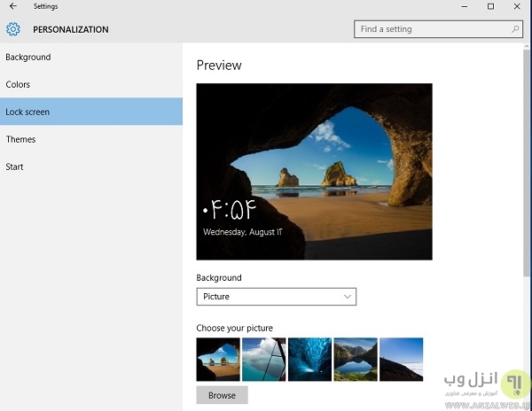
Task: Type in the Find a setting box
Action: (430, 29)
